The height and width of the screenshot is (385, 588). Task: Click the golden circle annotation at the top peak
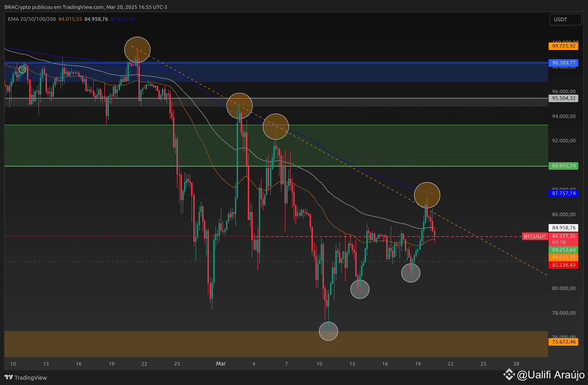click(137, 50)
